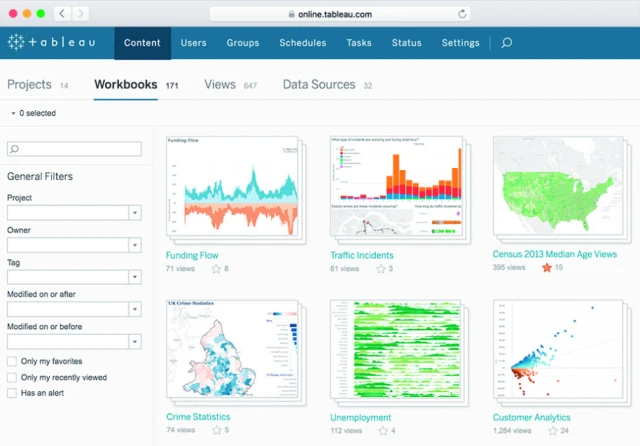Viewport: 640px width, 446px height.
Task: Go forward with browser forward arrow
Action: click(80, 14)
